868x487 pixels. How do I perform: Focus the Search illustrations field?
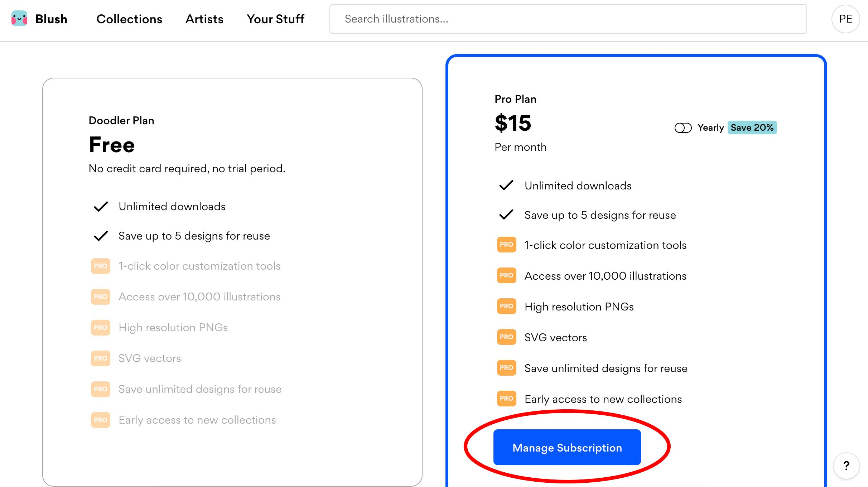tap(568, 19)
